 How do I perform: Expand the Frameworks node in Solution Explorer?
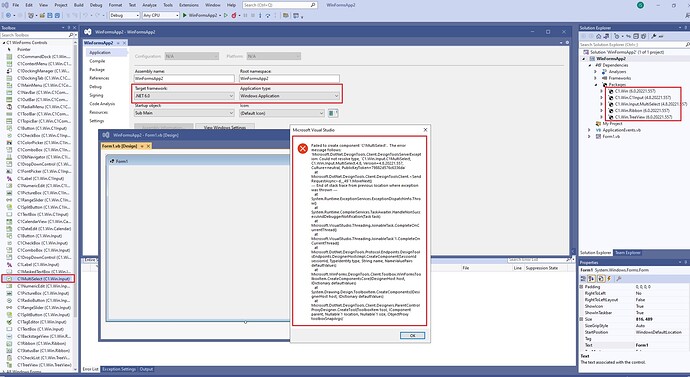click(x=595, y=78)
